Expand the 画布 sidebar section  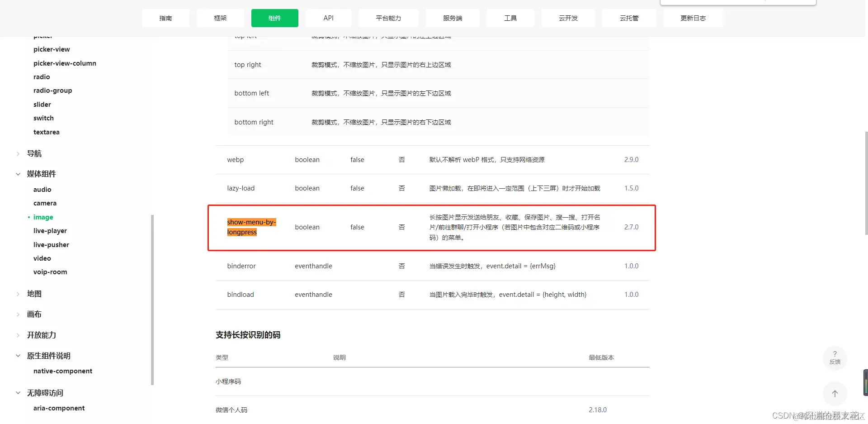pyautogui.click(x=34, y=314)
